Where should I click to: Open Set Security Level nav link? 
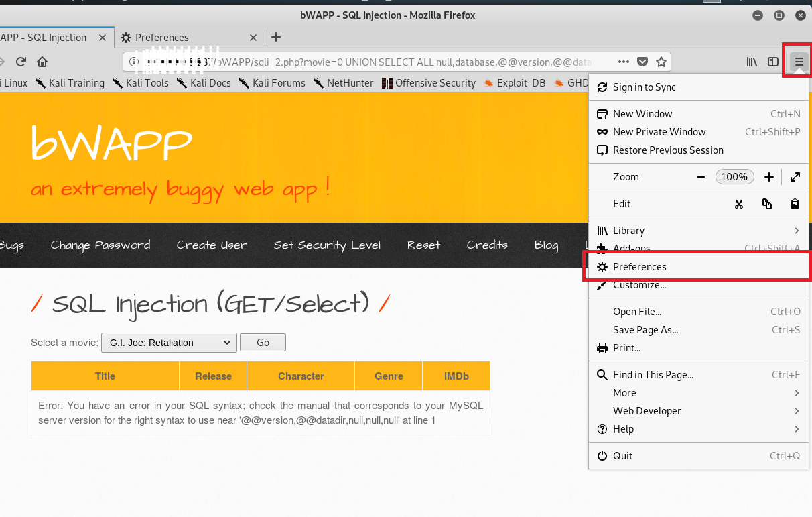coord(327,245)
